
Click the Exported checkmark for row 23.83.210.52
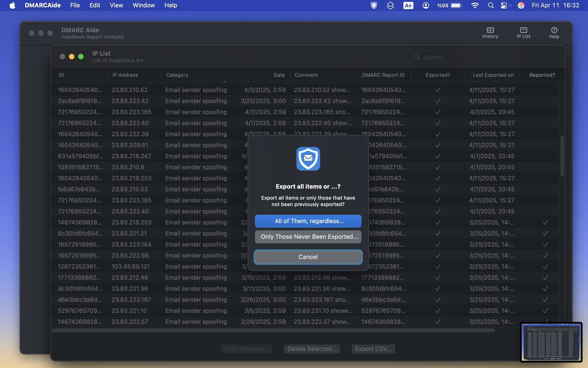tap(438, 90)
